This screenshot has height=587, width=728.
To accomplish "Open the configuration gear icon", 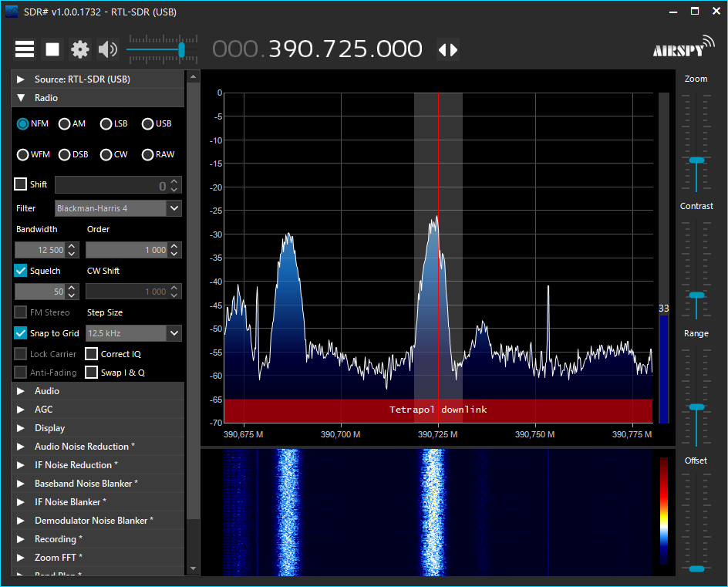I will point(80,49).
